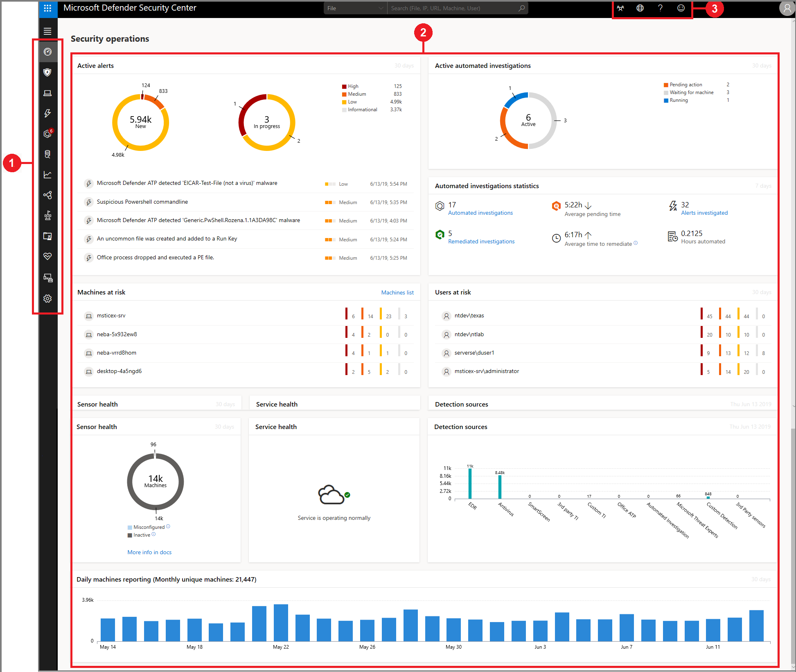Open the Reports chart icon in sidebar

tap(47, 175)
